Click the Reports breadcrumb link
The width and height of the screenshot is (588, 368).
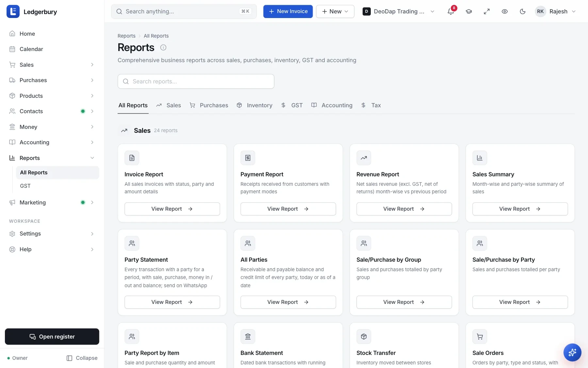[x=126, y=36]
